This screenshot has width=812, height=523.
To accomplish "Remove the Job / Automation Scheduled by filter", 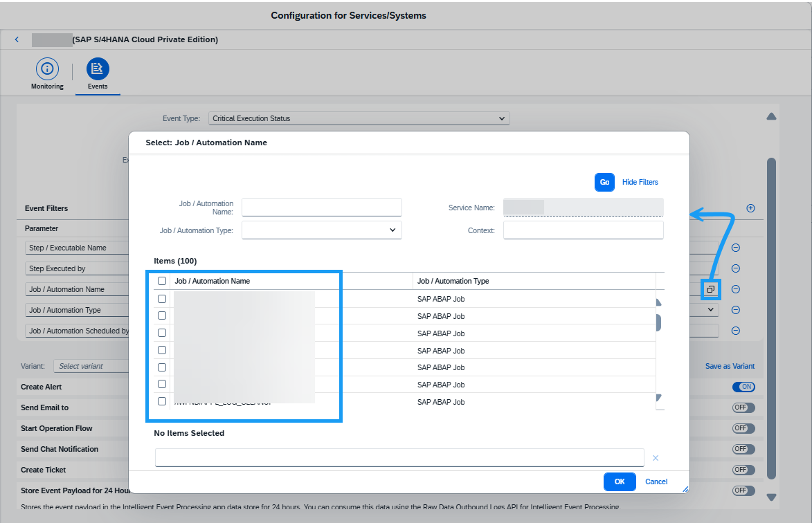I will point(736,331).
